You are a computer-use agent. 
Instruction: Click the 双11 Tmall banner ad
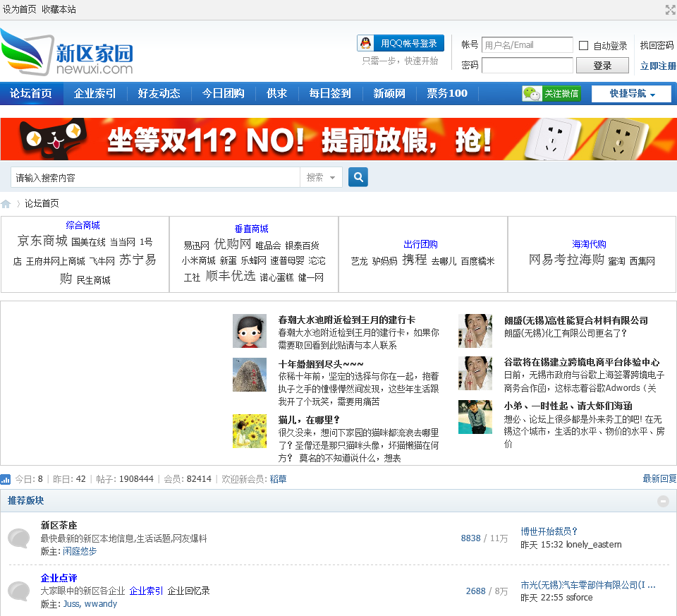[x=338, y=139]
